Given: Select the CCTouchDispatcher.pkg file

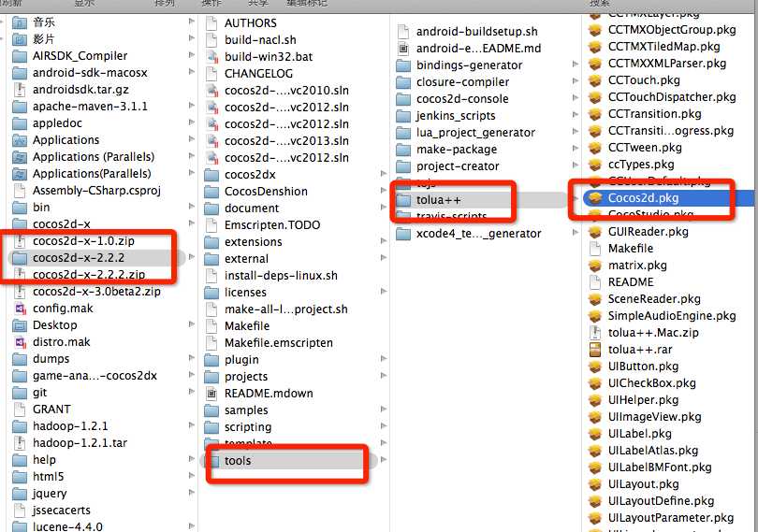Looking at the screenshot, I should [x=672, y=97].
